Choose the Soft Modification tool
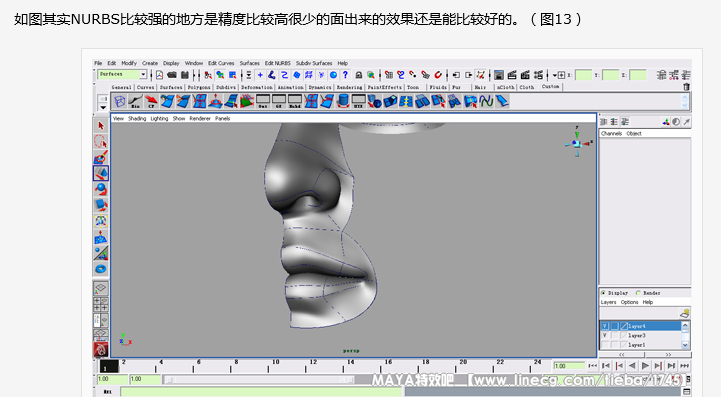This screenshot has width=721, height=397. (x=101, y=237)
